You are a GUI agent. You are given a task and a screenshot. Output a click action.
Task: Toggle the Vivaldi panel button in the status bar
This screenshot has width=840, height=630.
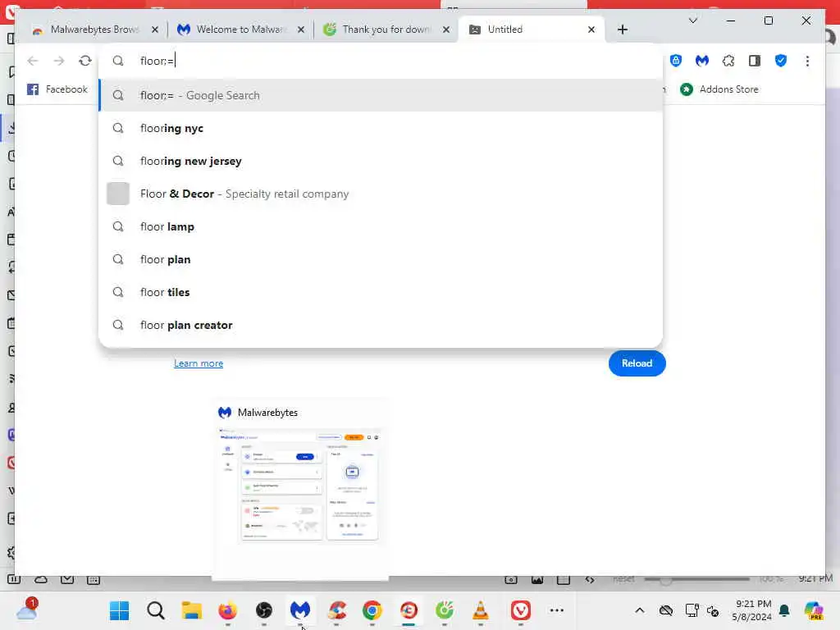pyautogui.click(x=14, y=580)
